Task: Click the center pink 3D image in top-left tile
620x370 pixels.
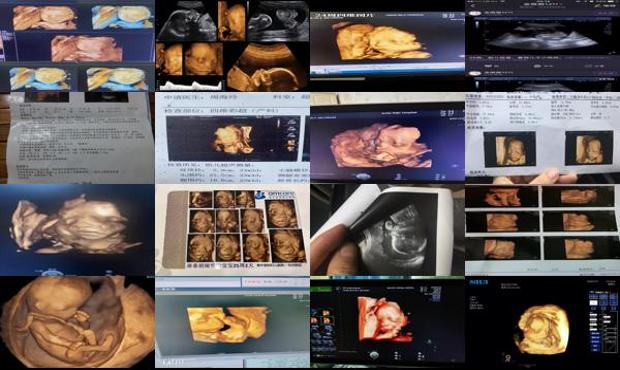Action: [86, 48]
